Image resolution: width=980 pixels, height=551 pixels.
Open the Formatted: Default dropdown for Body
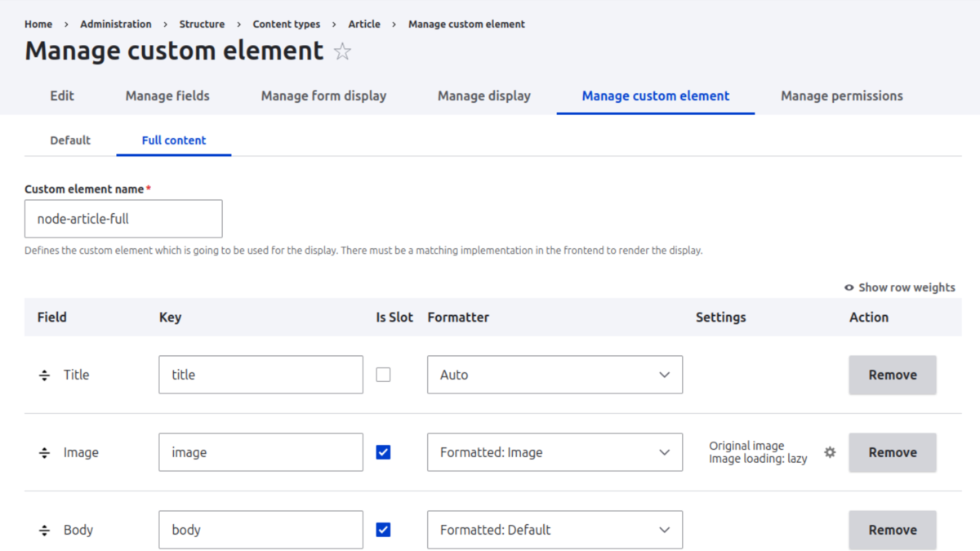(555, 529)
